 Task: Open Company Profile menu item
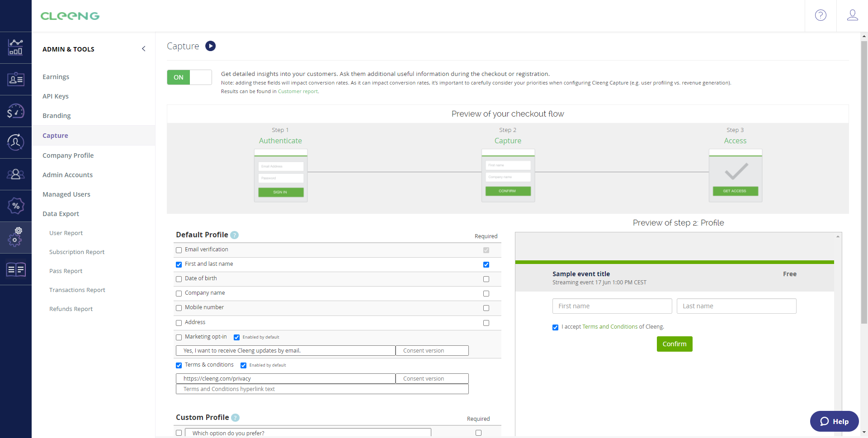click(68, 155)
